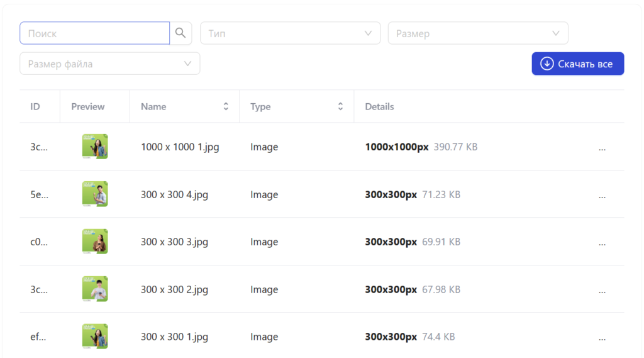Open more options for 300 x 300 3.jpg

(602, 244)
